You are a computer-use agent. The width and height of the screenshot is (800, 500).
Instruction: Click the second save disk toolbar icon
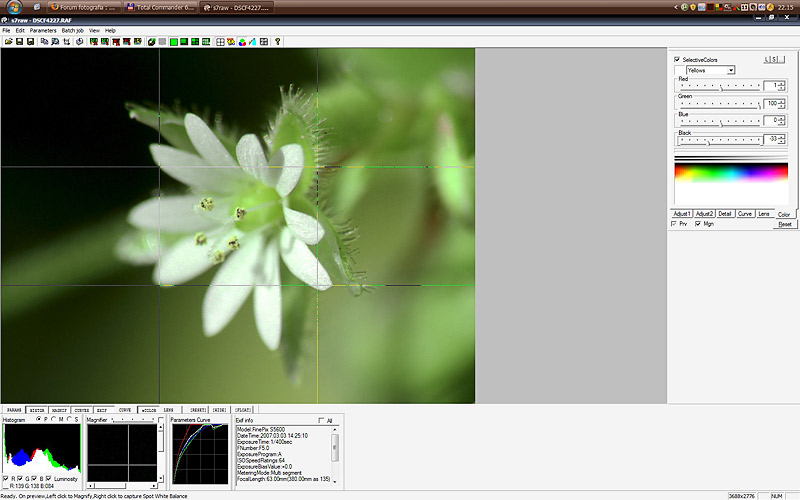coord(31,42)
